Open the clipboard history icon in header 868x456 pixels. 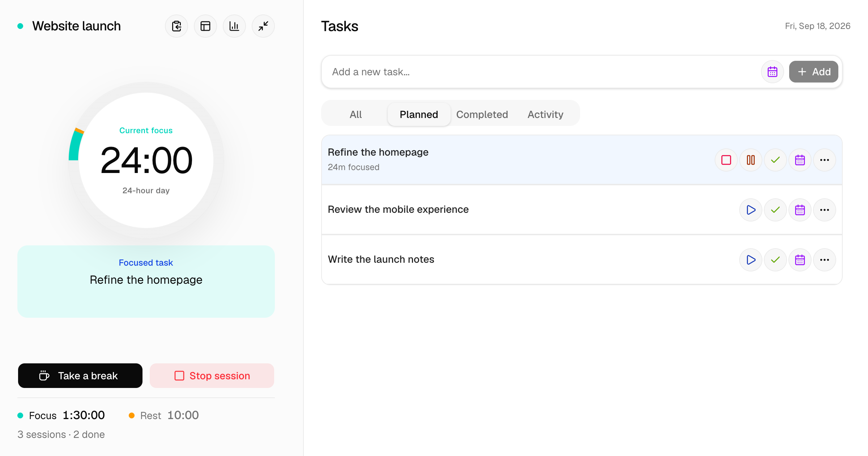(x=176, y=26)
